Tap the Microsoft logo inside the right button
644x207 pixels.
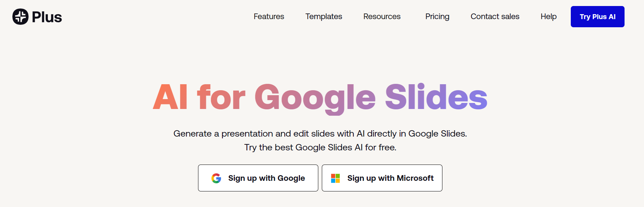coord(335,178)
